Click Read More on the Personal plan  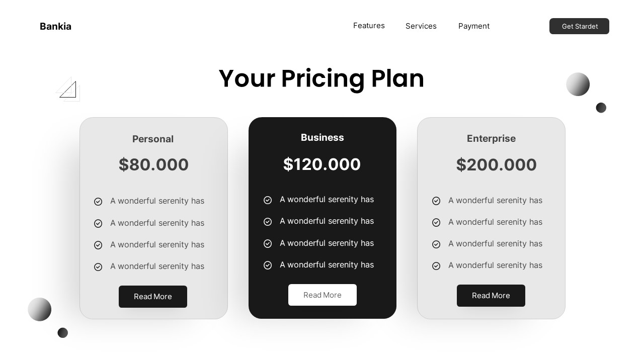(153, 297)
